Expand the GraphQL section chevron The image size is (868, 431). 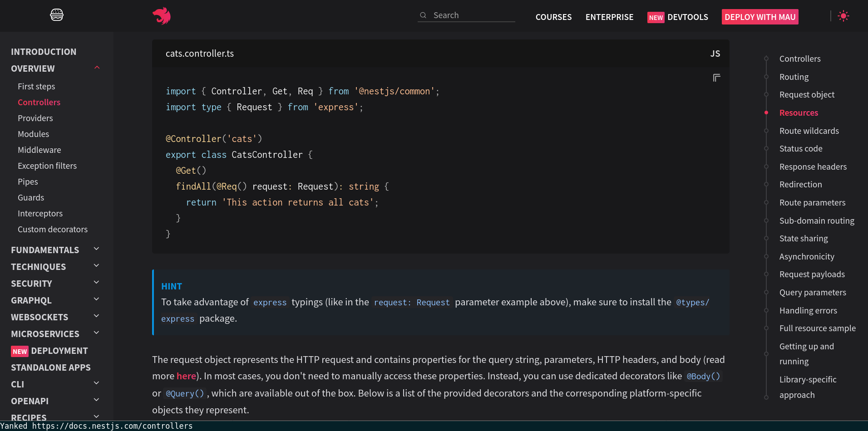[x=96, y=299]
